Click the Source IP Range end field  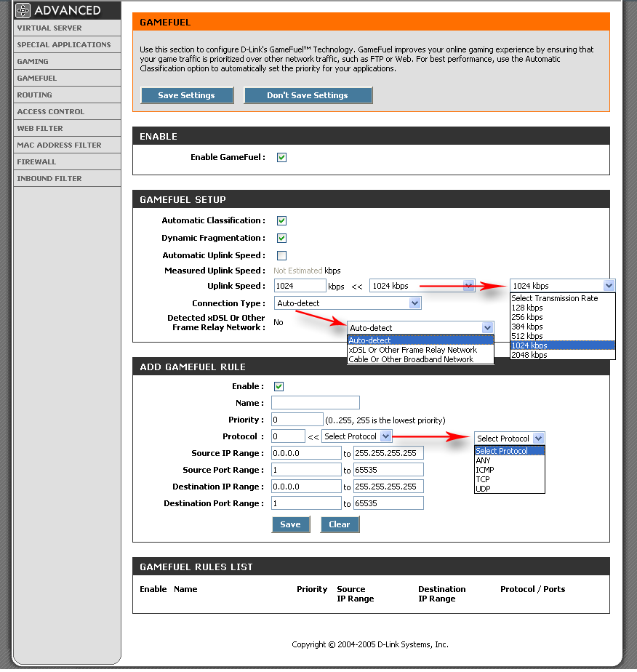pyautogui.click(x=388, y=453)
